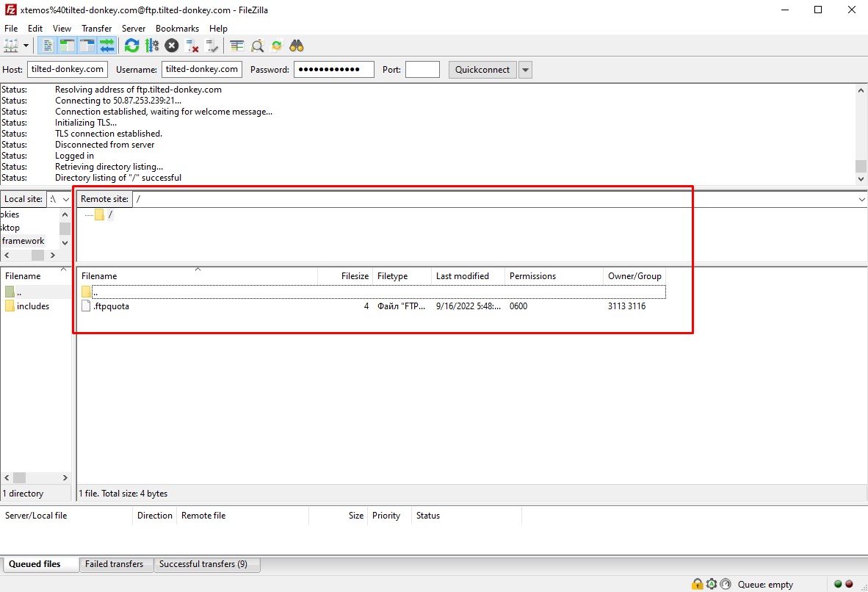Open the View menu
This screenshot has width=868, height=592.
[x=62, y=28]
